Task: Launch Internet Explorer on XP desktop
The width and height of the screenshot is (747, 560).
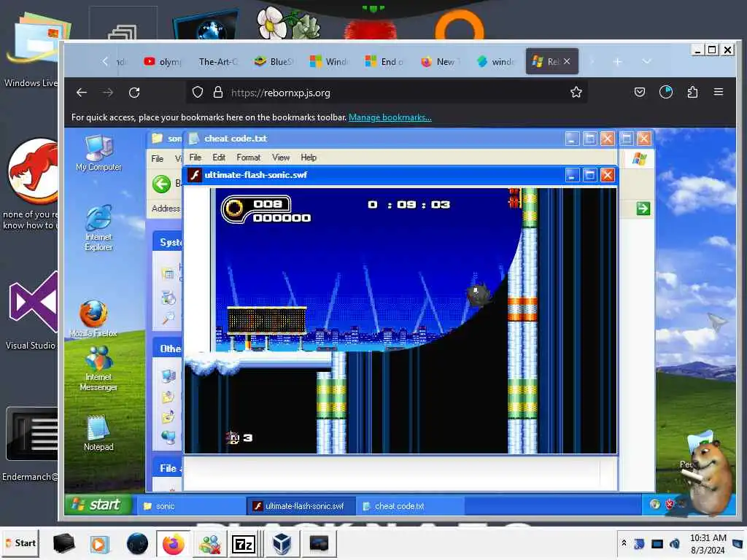Action: coord(98,228)
